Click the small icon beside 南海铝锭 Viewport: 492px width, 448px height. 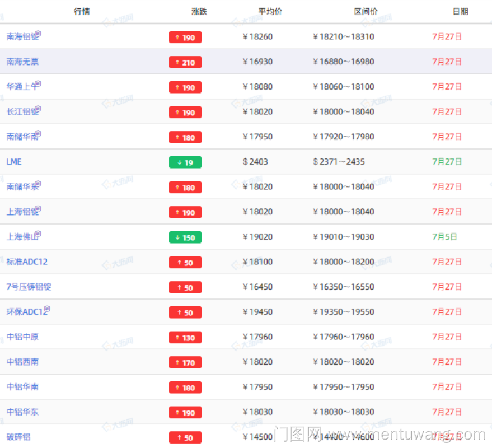coord(38,35)
